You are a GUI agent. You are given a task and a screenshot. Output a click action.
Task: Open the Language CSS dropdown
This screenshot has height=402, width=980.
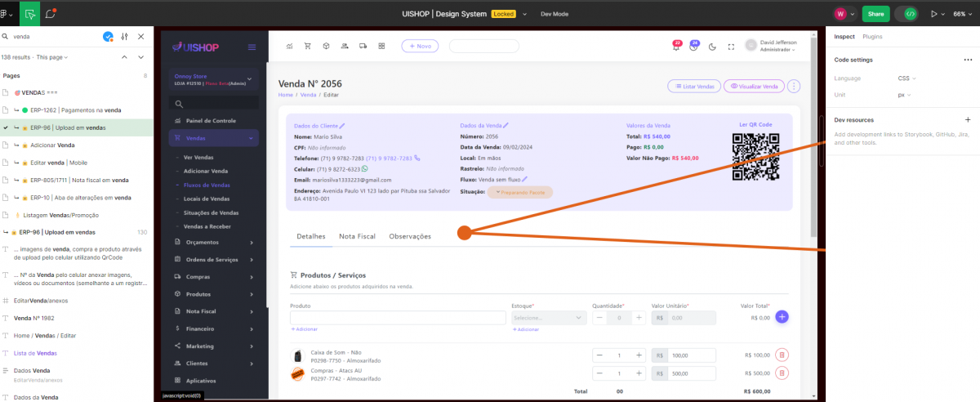point(906,78)
